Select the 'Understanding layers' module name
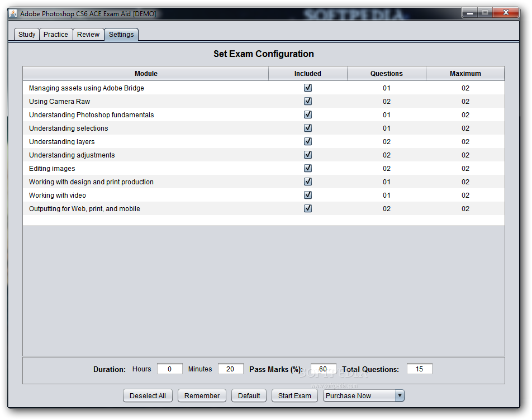 (61, 142)
